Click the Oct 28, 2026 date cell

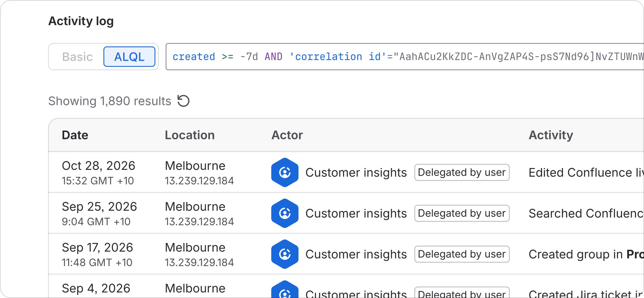point(99,166)
